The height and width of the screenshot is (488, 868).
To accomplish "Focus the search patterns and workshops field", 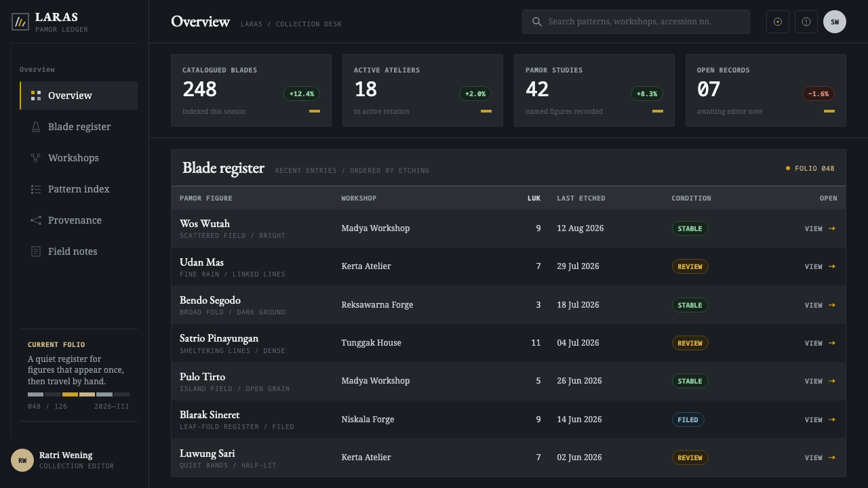I will coord(636,22).
